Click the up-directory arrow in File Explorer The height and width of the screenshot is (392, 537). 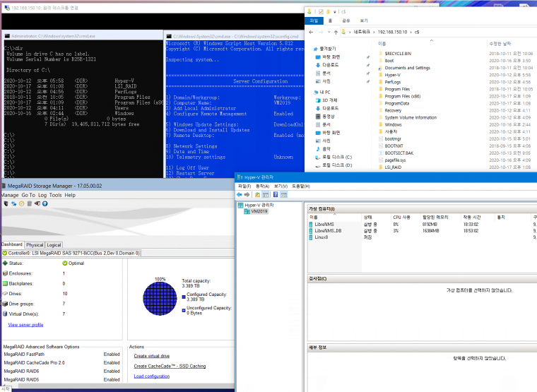[336, 32]
